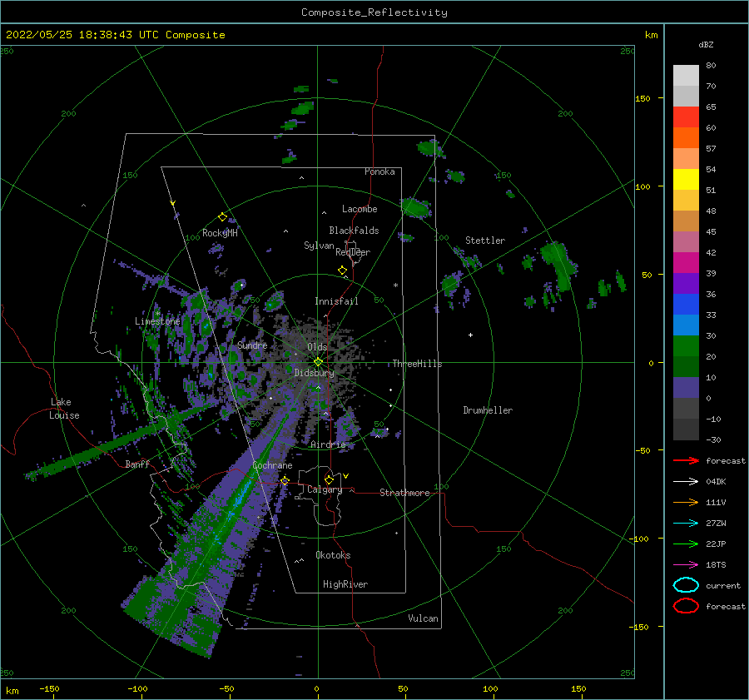This screenshot has width=749, height=700.
Task: Click the Banff label on map
Action: click(x=137, y=464)
